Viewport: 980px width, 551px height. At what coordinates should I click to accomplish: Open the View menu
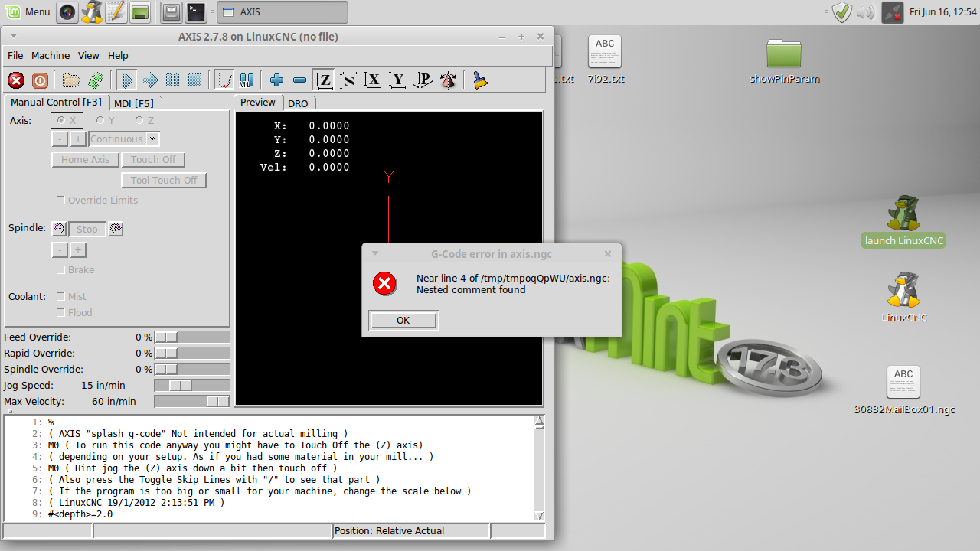[x=89, y=56]
